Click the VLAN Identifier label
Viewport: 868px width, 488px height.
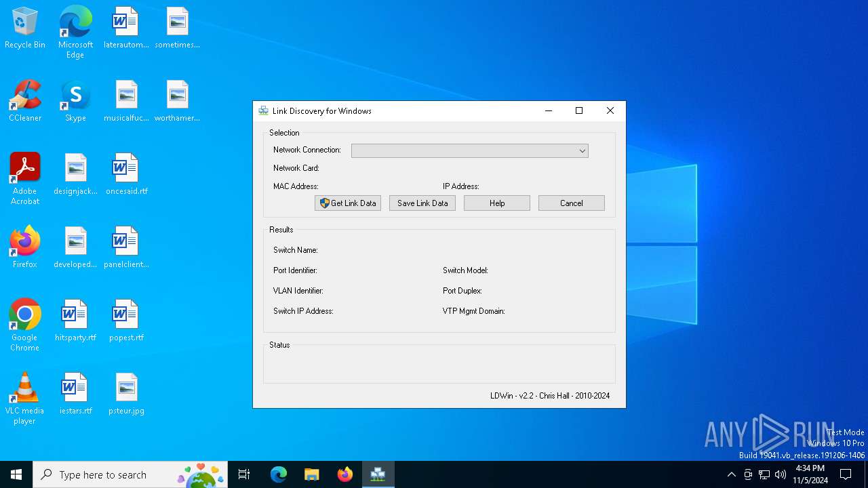(298, 291)
